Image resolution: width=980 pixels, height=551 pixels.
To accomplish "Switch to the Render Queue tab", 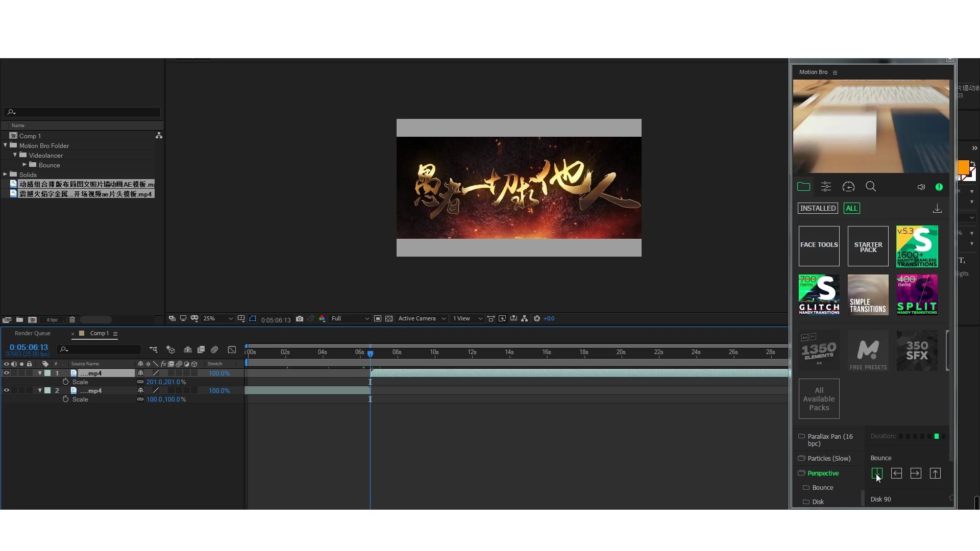I will (33, 333).
